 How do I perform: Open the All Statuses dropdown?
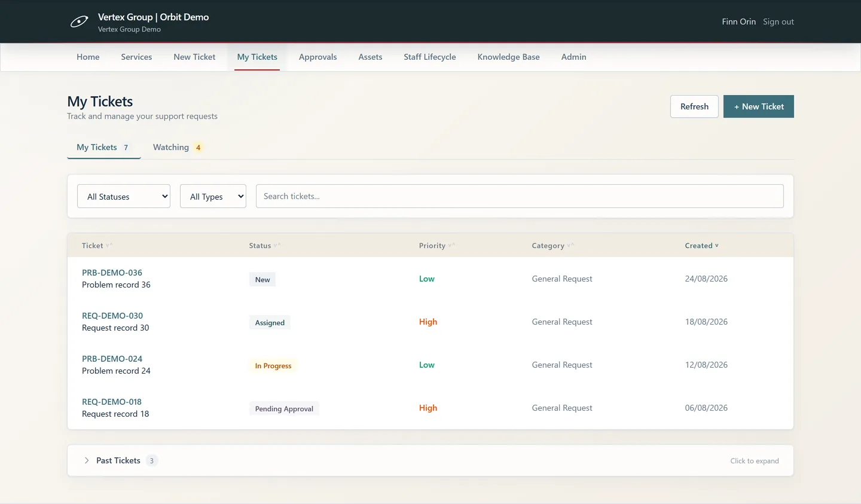(x=124, y=196)
